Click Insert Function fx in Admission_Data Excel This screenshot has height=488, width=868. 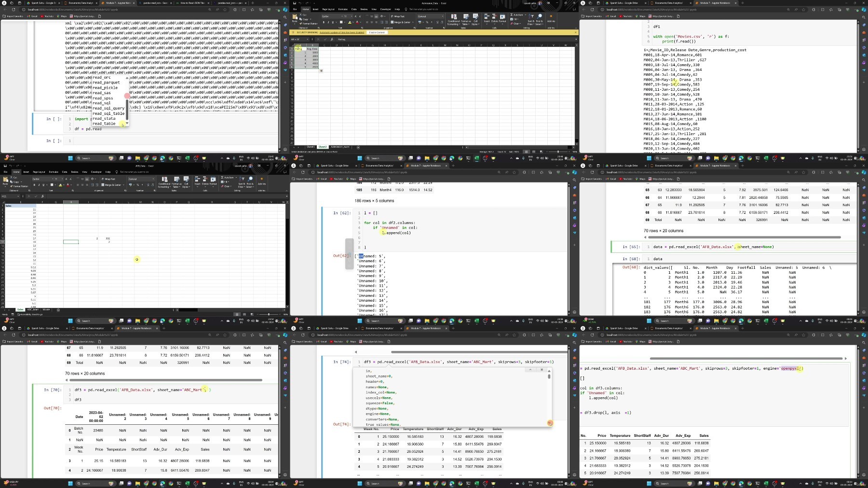(332, 39)
